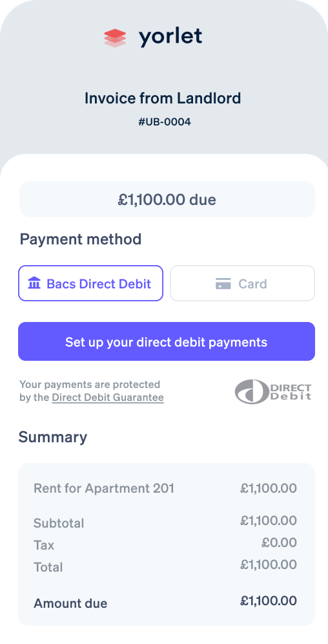Viewport: 328px width, 644px height.
Task: Click the Your payments are protected text
Action: [90, 385]
